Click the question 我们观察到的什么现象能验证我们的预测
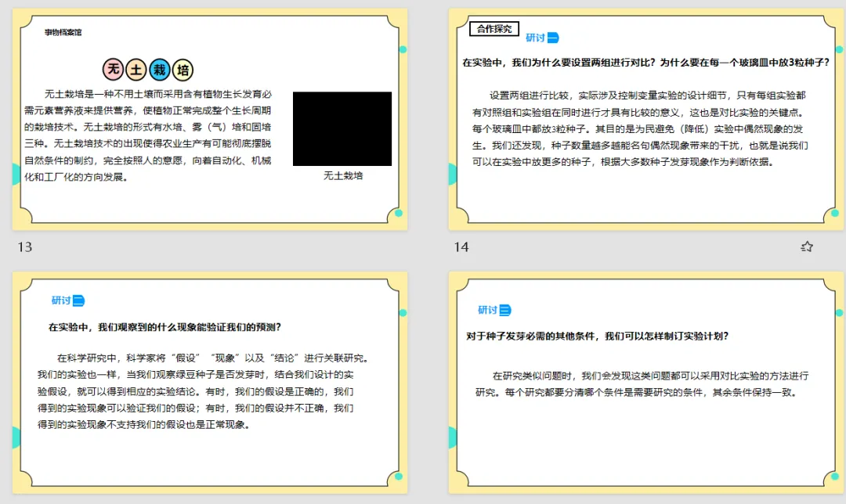 164,327
